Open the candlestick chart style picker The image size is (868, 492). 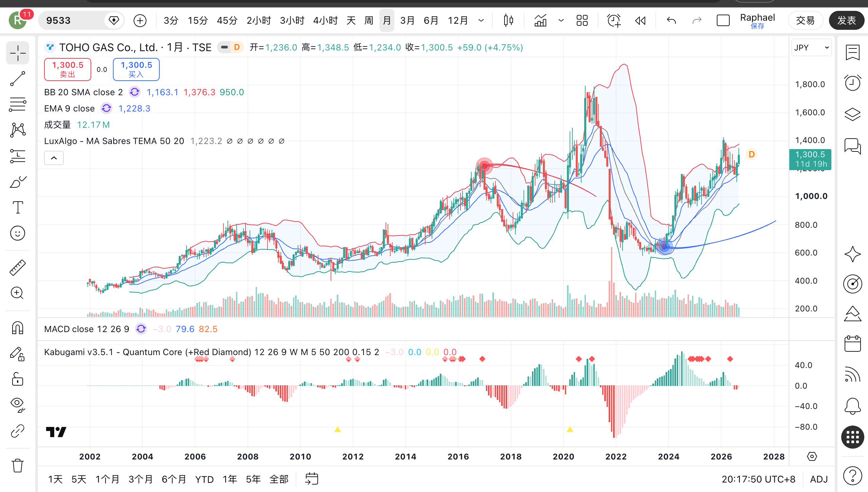click(x=508, y=21)
